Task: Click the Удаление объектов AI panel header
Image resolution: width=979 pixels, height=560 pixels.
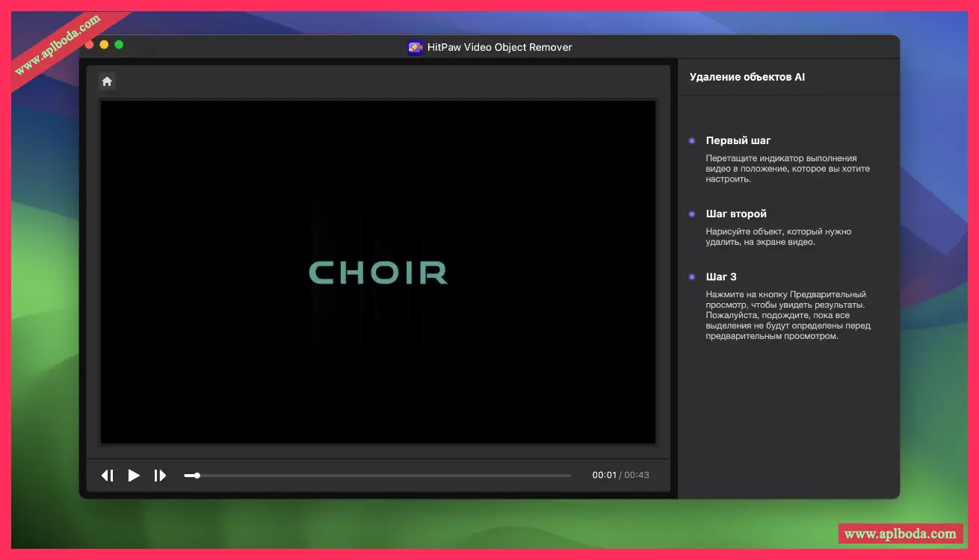Action: coord(747,77)
